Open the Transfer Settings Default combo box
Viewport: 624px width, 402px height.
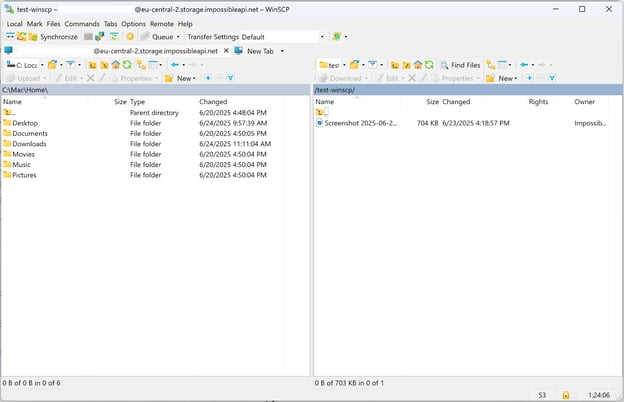pos(282,37)
